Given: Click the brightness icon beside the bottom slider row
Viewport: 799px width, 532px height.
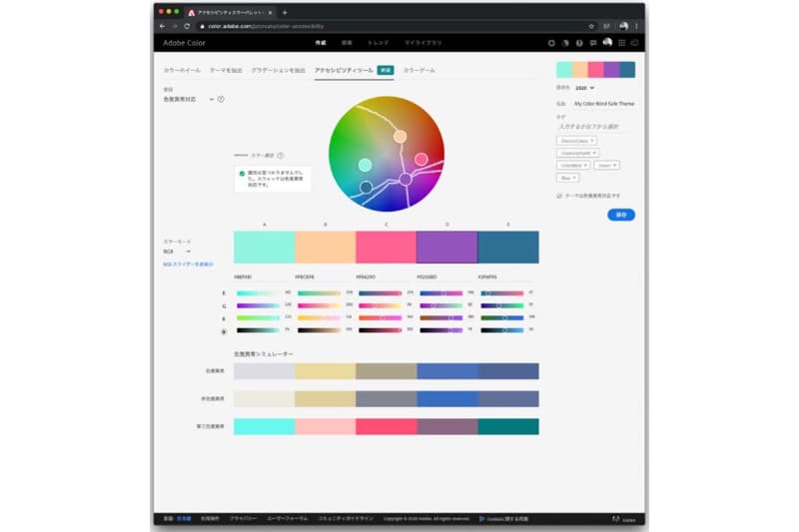Looking at the screenshot, I should pos(224,331).
